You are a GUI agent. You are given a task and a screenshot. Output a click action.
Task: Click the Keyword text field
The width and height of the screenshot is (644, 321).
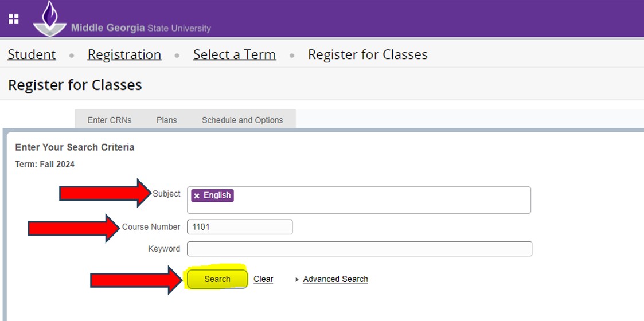click(360, 249)
